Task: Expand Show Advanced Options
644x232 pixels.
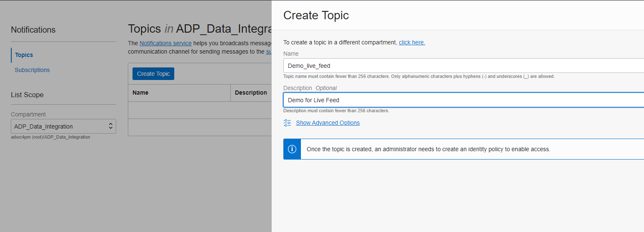Action: point(328,123)
